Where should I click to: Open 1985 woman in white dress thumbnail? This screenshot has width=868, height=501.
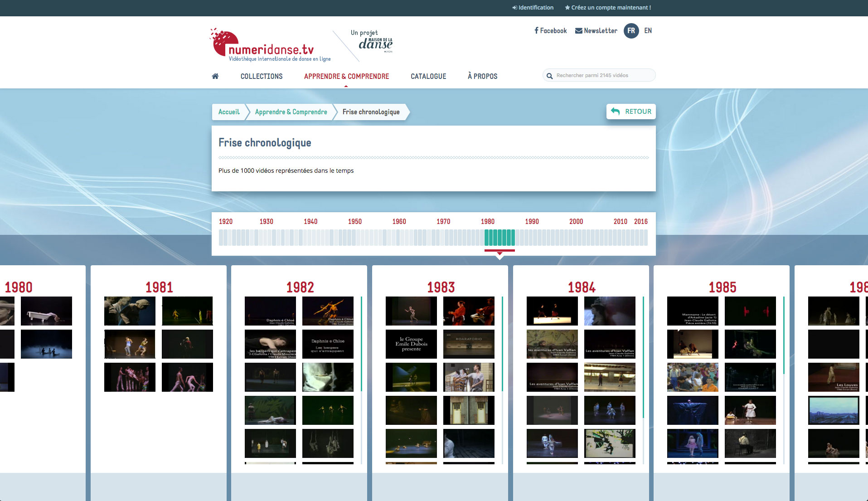(x=750, y=410)
